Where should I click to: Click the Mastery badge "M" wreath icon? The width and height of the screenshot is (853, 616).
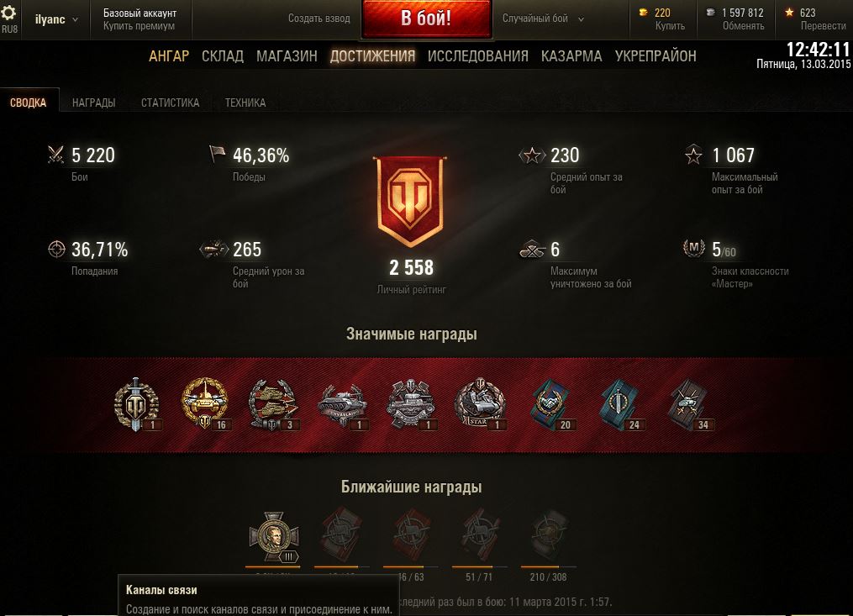tap(693, 248)
